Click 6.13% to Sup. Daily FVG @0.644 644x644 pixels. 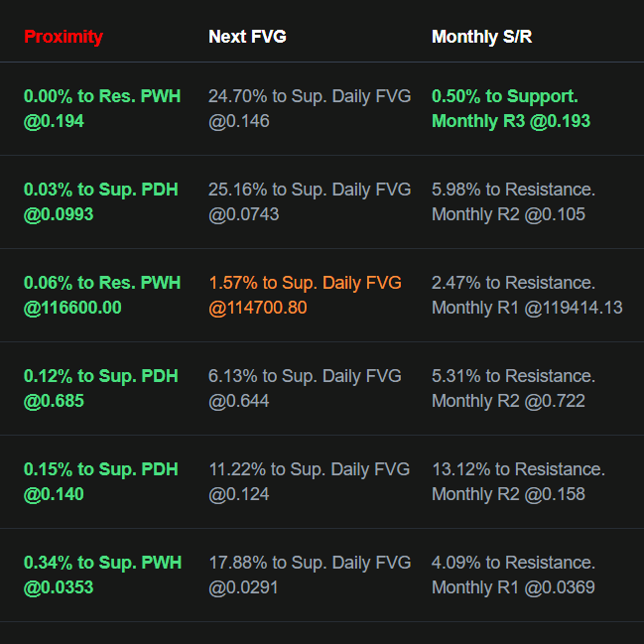[x=305, y=389]
